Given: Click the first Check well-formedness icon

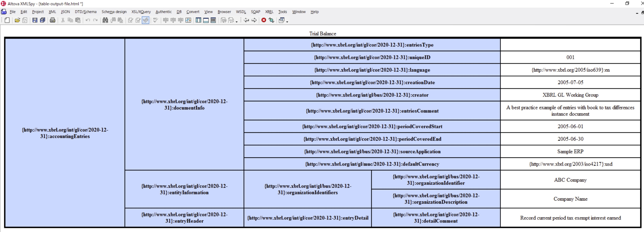Looking at the screenshot, I should coord(131,20).
